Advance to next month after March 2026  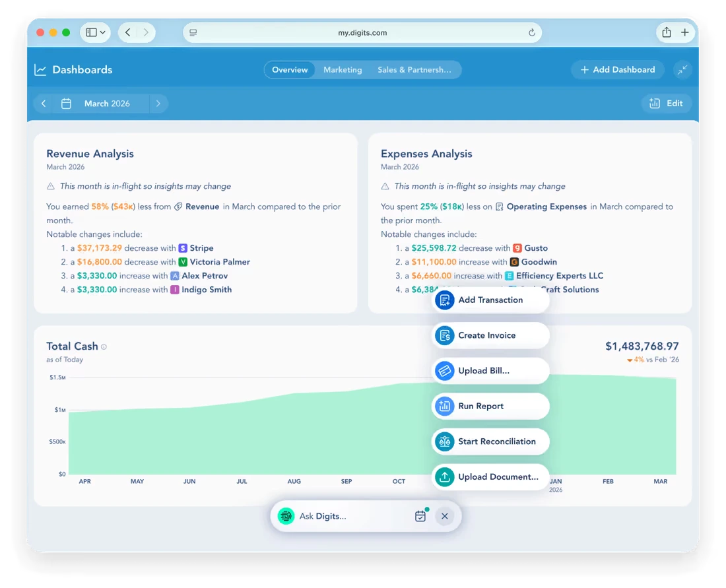pos(158,104)
